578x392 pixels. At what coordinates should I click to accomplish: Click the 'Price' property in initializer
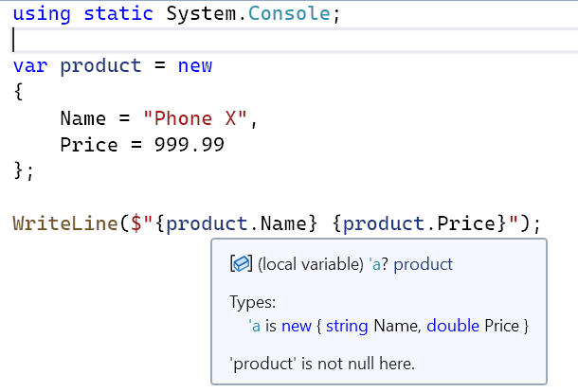(89, 145)
